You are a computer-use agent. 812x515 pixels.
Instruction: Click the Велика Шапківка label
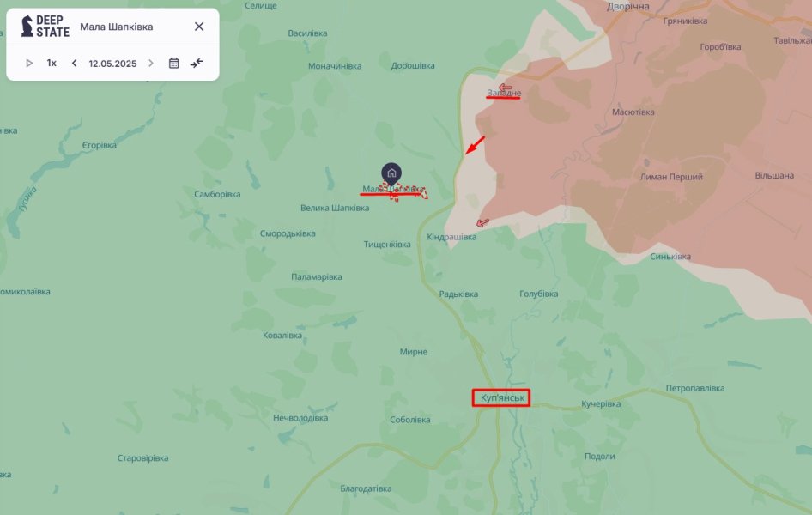(x=335, y=208)
